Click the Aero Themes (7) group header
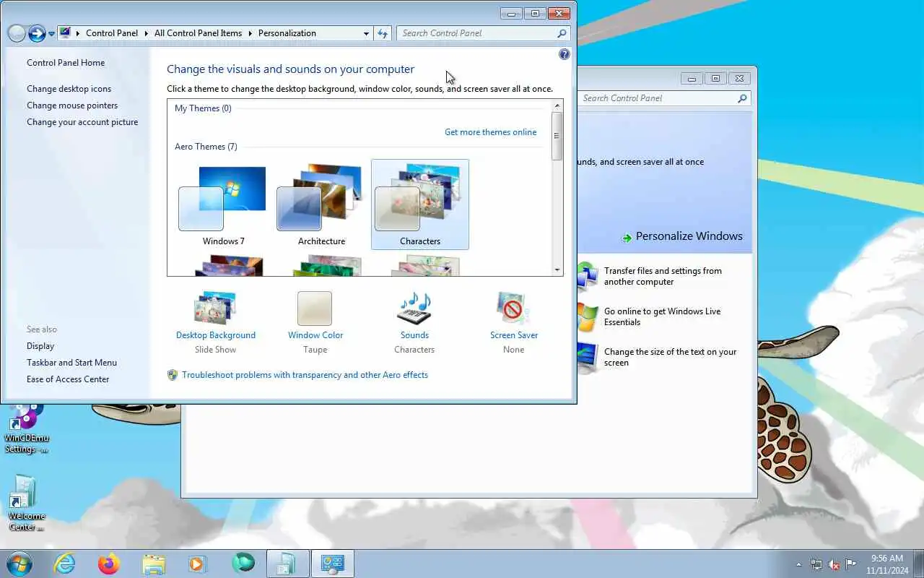Image resolution: width=924 pixels, height=578 pixels. click(206, 147)
